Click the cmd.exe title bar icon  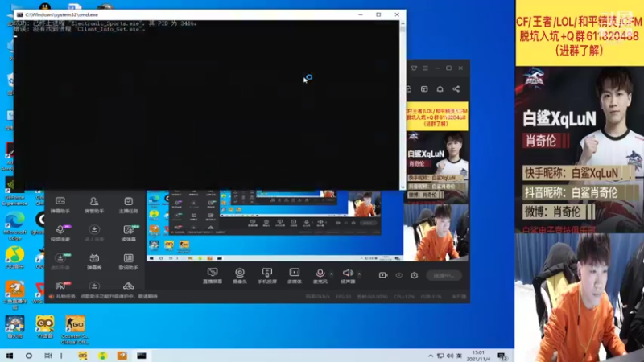(x=19, y=14)
